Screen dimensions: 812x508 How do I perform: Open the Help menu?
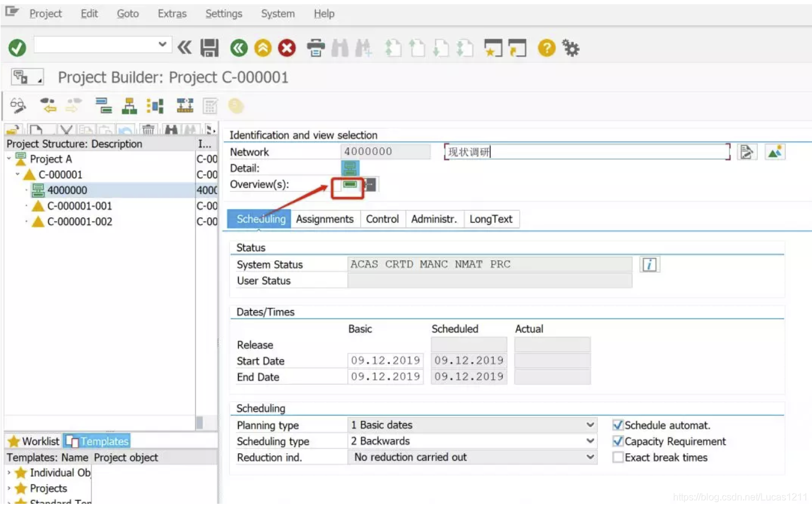[x=324, y=13]
